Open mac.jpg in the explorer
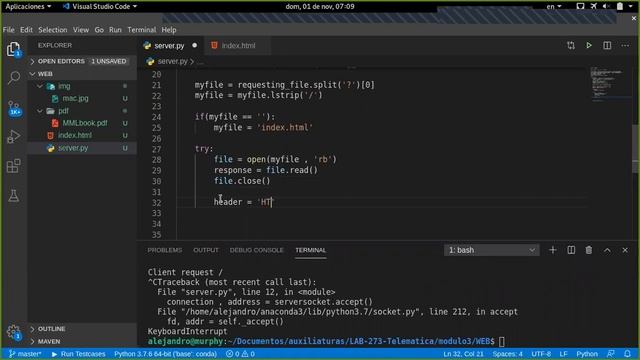640x360 pixels. coord(82,98)
